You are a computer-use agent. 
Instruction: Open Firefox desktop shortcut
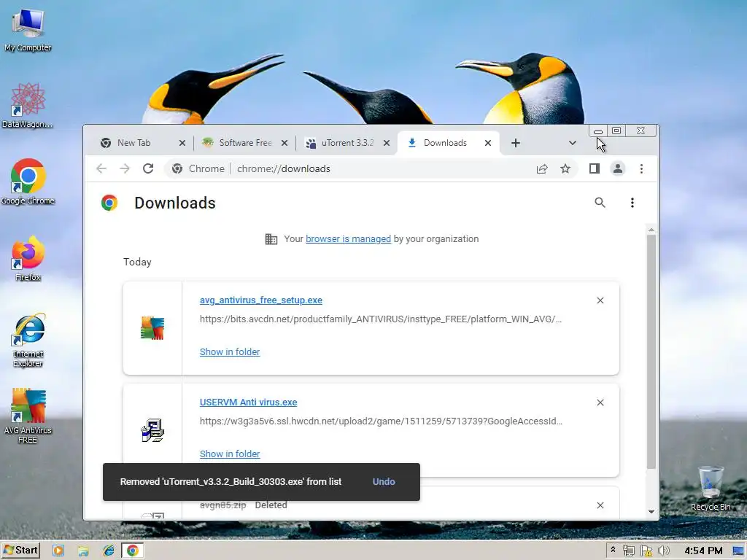tap(28, 259)
